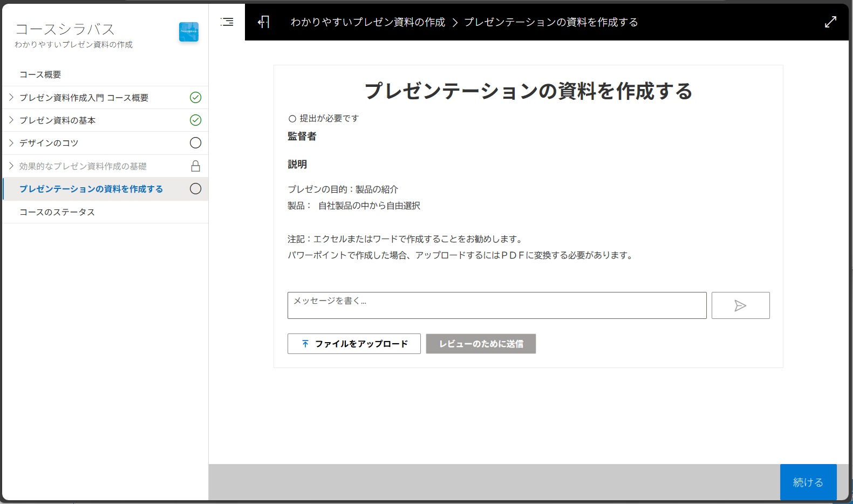Click breadcrumb わかりやすいプレゼン資料の作成
Screen dimensions: 853x504
(368, 22)
